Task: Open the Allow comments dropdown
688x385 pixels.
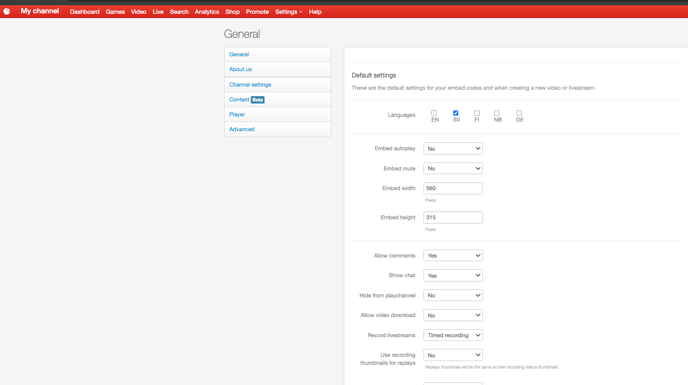Action: (x=453, y=255)
